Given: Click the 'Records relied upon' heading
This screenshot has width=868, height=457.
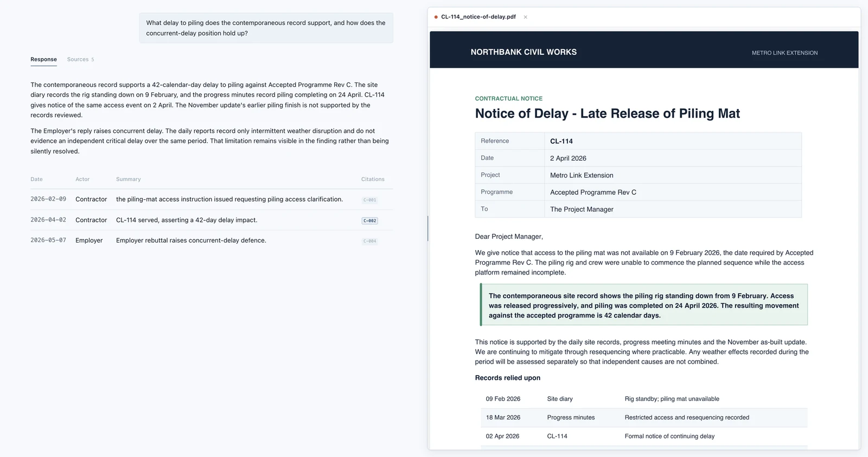Looking at the screenshot, I should (x=507, y=378).
